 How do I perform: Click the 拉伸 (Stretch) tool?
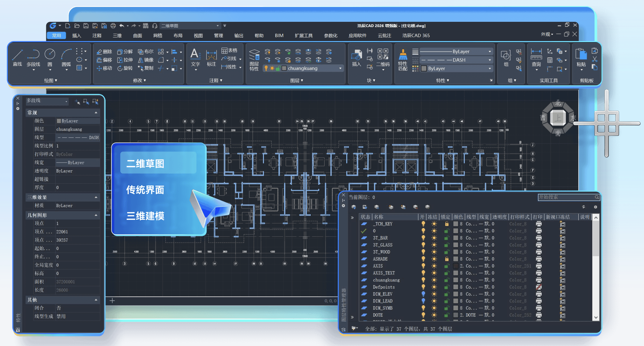(x=125, y=60)
